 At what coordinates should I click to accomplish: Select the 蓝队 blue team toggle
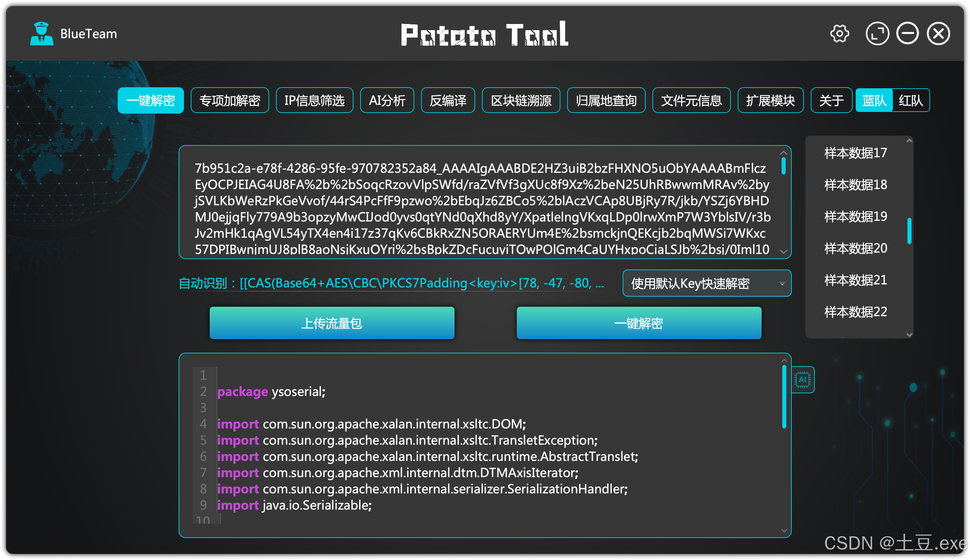pyautogui.click(x=874, y=100)
